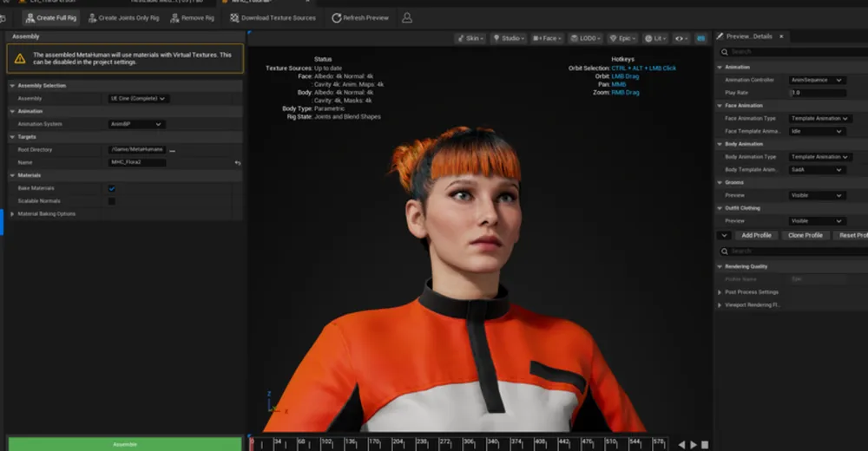Screen dimensions: 868x451
Task: Collapse the Animation section in Assembly panel
Action: (12, 111)
